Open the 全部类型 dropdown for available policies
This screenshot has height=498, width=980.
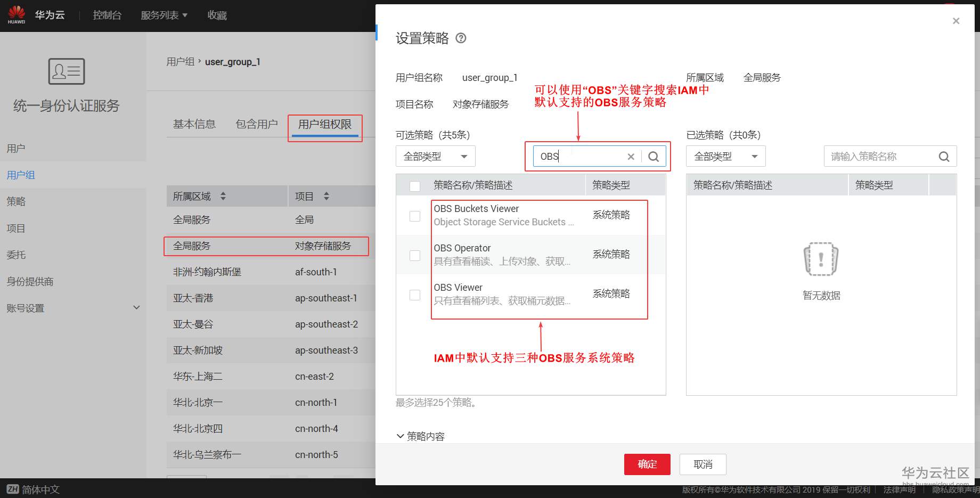pyautogui.click(x=436, y=157)
